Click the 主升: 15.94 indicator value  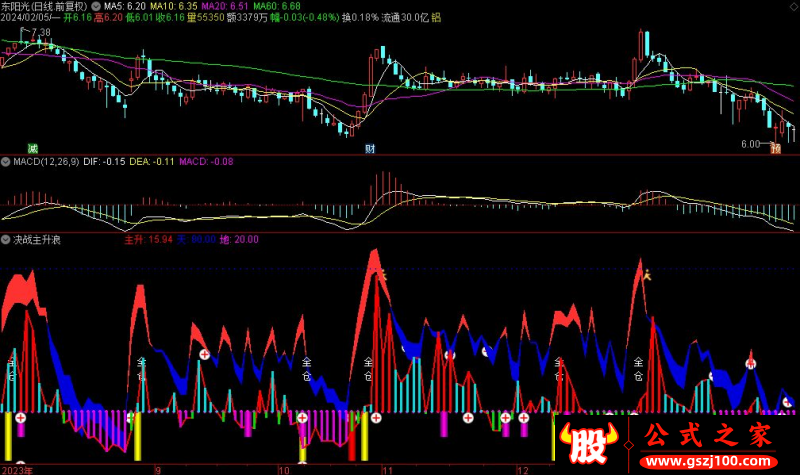[x=149, y=240]
